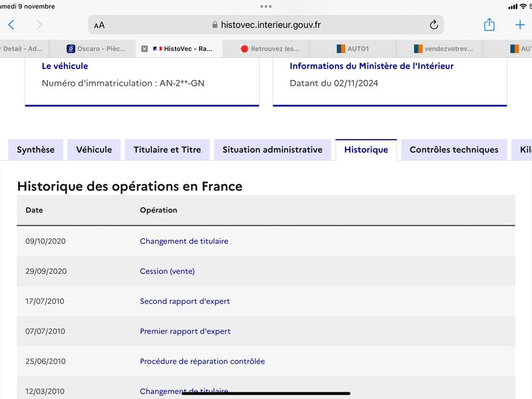Viewport: 532px width, 399px height.
Task: Click the date 25/06/2010
Action: (45, 361)
